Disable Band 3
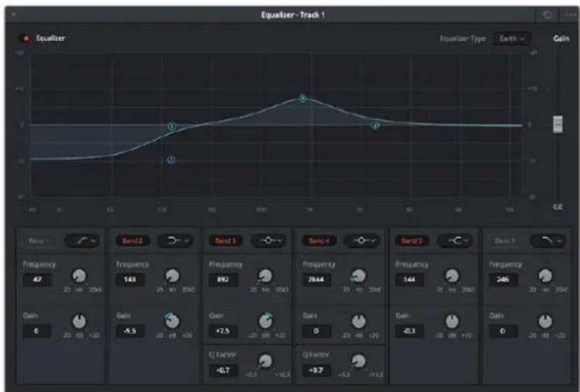 pos(226,241)
